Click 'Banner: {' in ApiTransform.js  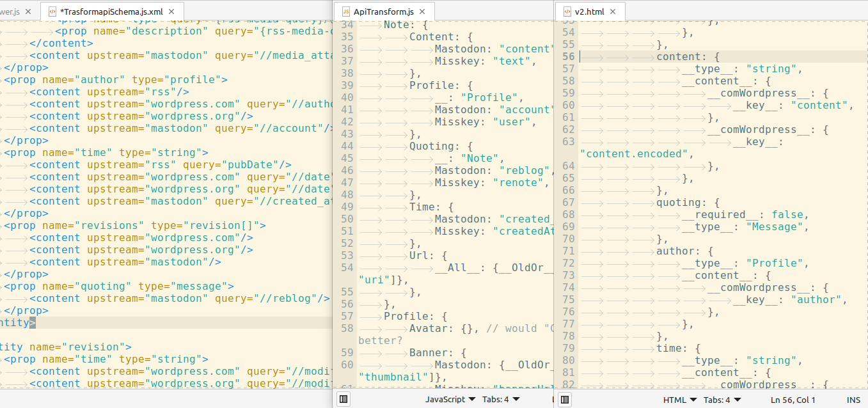(438, 353)
